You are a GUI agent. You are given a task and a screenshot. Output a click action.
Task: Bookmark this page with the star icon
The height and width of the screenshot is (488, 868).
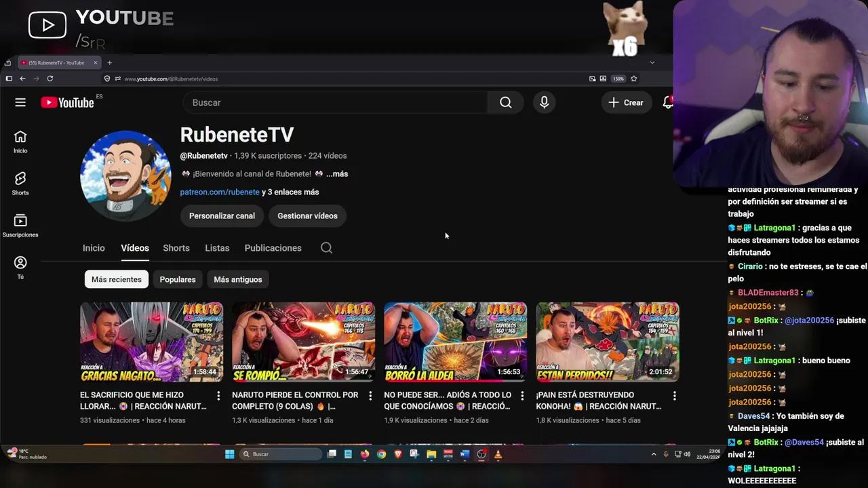(x=634, y=79)
